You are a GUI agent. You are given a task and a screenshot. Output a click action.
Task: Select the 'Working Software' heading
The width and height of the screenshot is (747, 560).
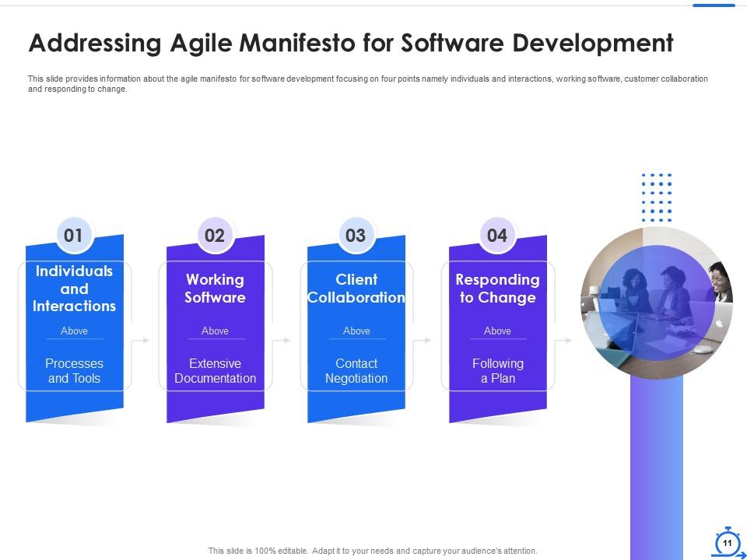click(x=215, y=289)
